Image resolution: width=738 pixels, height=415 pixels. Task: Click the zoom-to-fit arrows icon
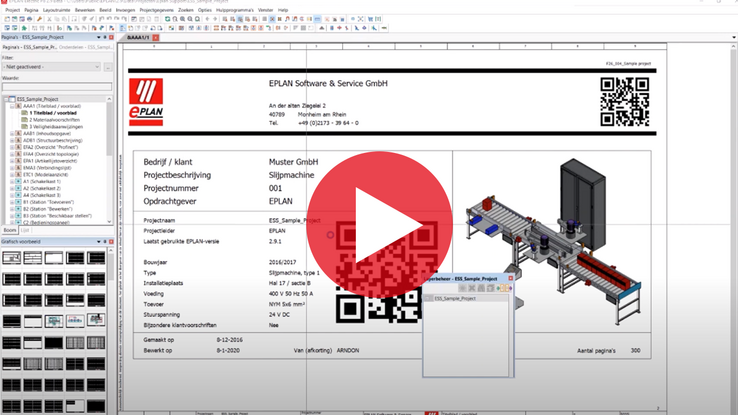[361, 19]
